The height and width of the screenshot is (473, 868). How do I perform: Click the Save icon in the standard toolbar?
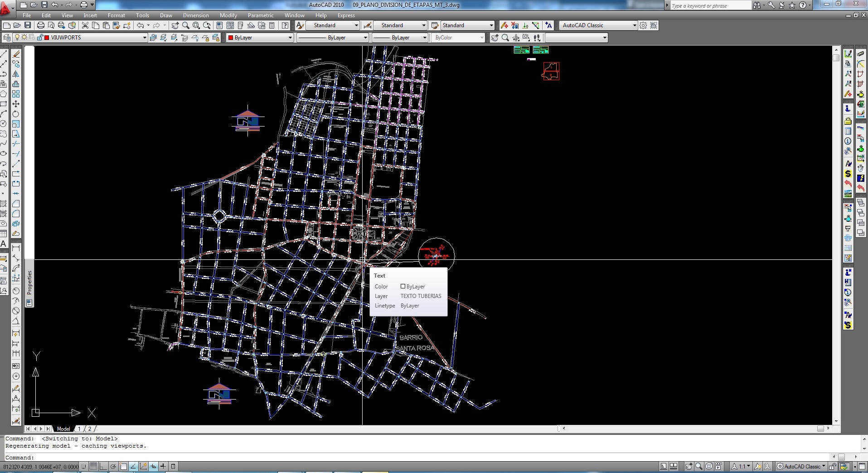[x=28, y=25]
